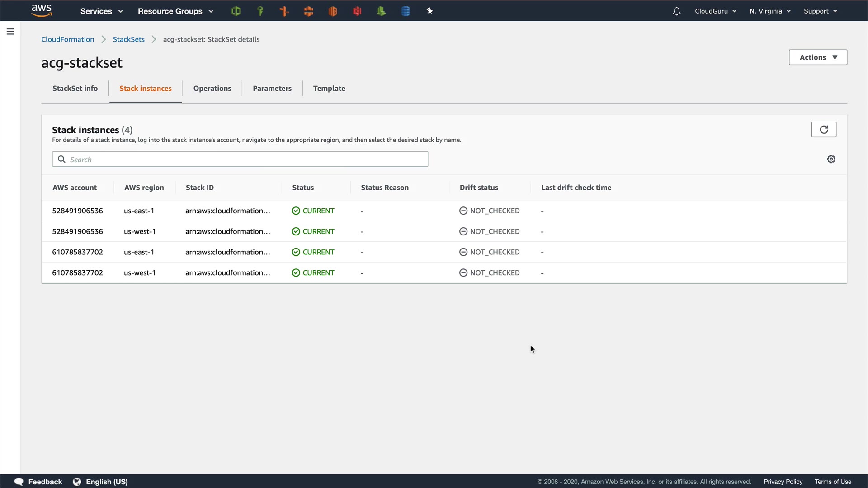Expand the Services dropdown

[x=101, y=11]
